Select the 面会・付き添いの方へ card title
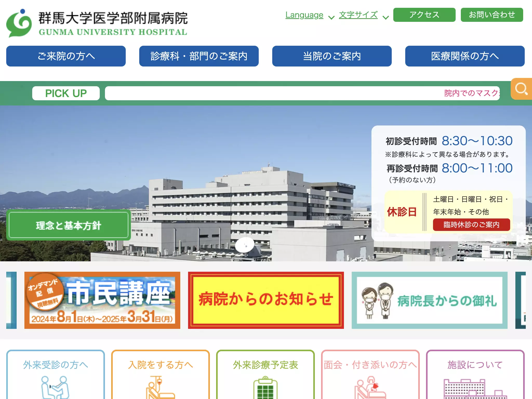This screenshot has height=399, width=532. point(370,365)
